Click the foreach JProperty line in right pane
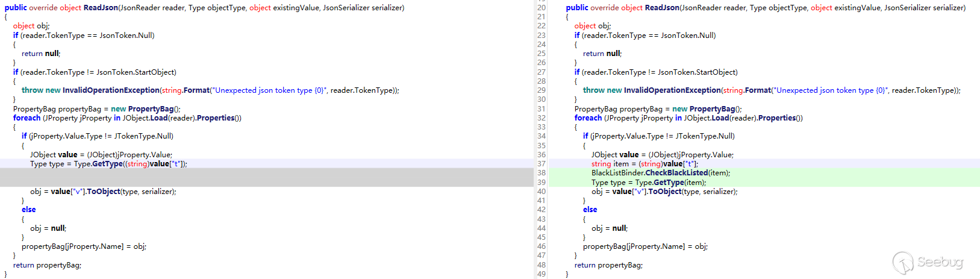 tap(688, 118)
